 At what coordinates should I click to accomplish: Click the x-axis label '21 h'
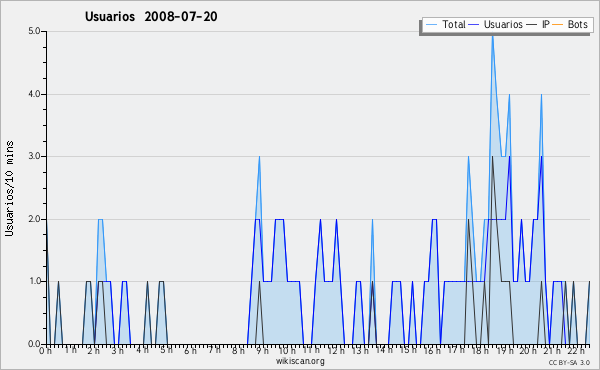(553, 351)
